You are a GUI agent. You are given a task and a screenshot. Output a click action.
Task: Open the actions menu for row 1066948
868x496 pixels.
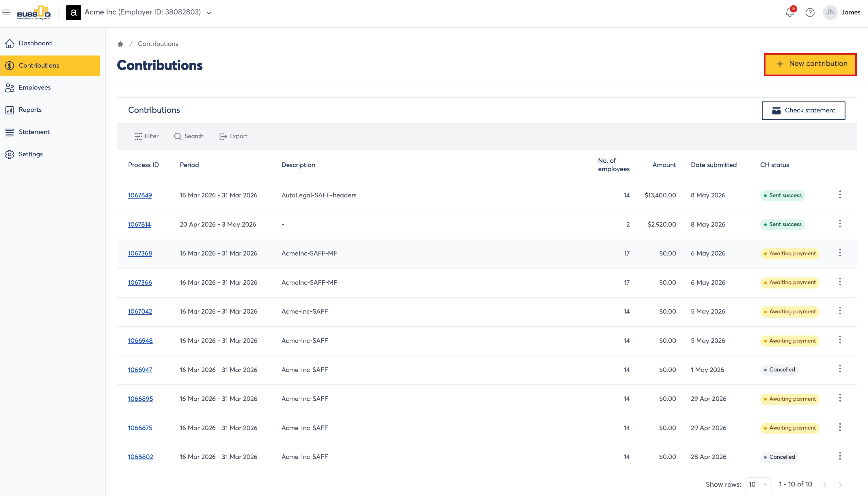[840, 340]
